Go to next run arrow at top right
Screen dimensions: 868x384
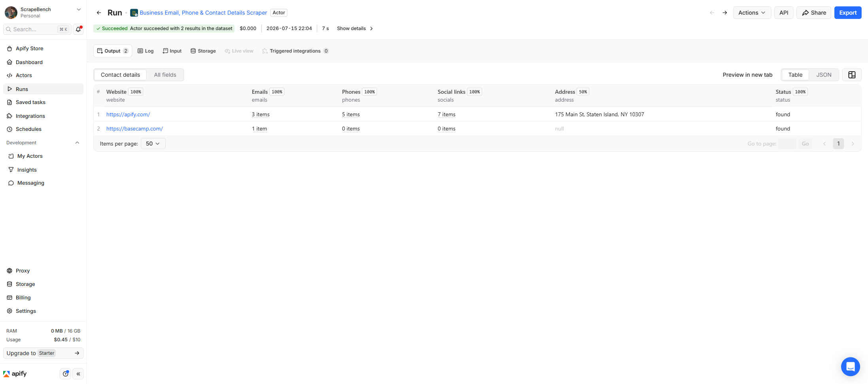(x=724, y=13)
